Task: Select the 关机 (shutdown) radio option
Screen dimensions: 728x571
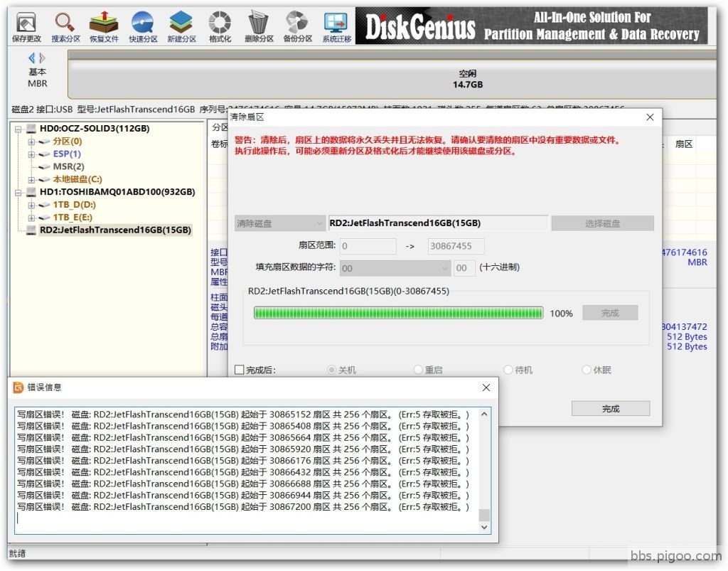Action: click(x=331, y=370)
